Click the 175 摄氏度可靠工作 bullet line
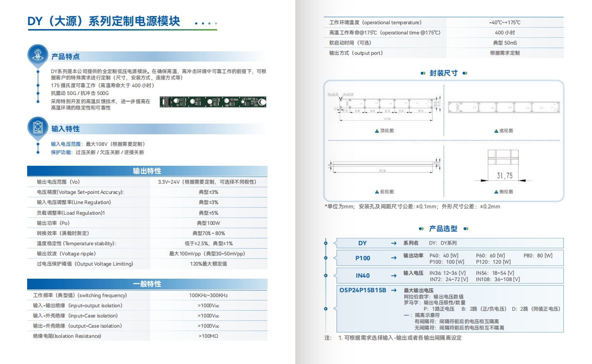 [102, 86]
